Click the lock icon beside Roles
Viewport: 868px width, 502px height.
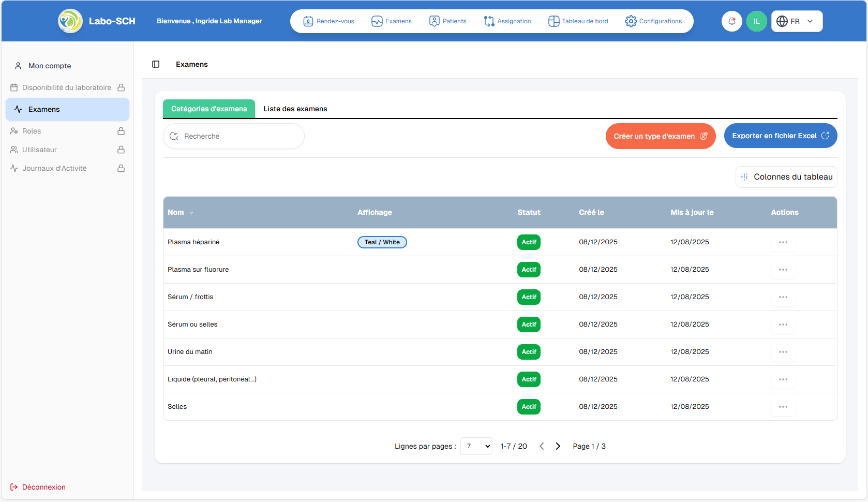tap(121, 131)
